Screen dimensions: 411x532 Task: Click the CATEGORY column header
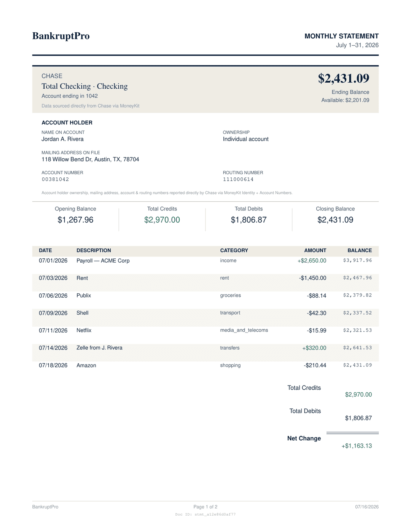(x=234, y=251)
